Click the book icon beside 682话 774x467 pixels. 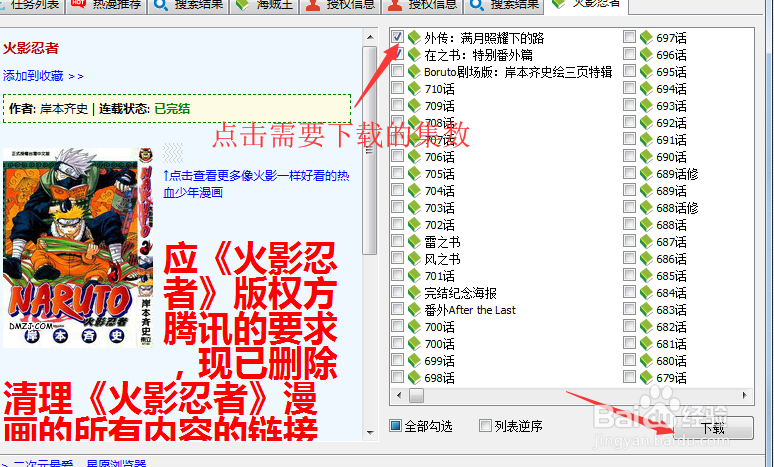(x=646, y=326)
